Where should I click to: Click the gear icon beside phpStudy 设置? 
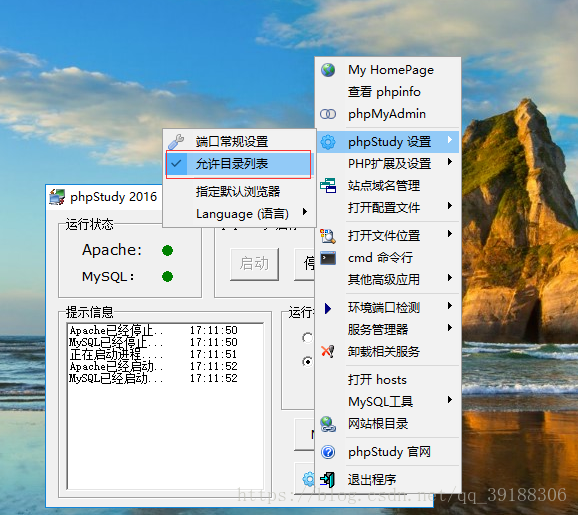pos(328,142)
